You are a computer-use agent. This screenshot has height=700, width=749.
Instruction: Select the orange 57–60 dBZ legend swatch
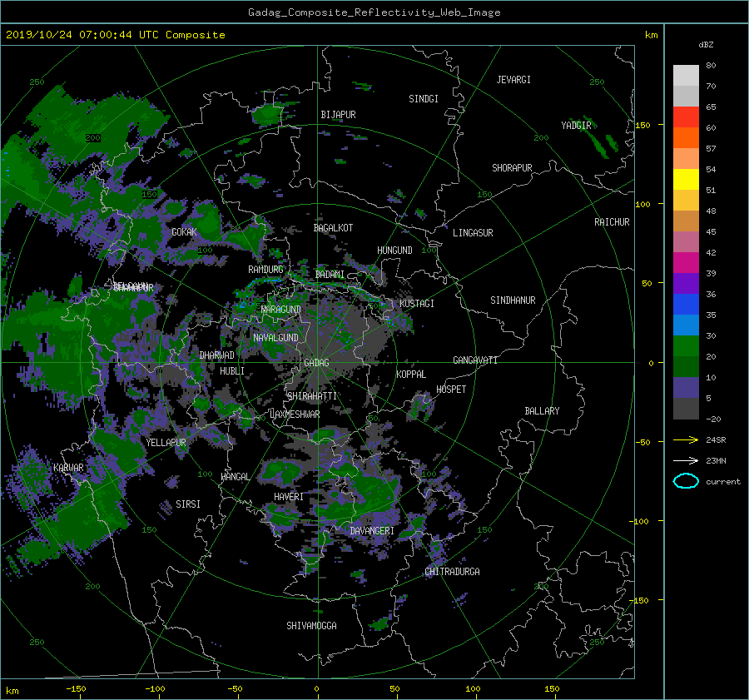pyautogui.click(x=686, y=138)
